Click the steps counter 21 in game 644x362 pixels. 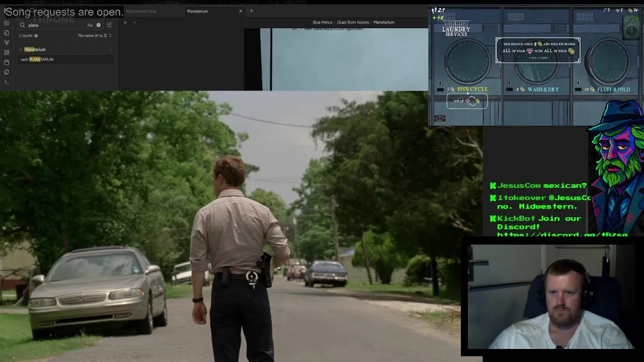pos(438,10)
